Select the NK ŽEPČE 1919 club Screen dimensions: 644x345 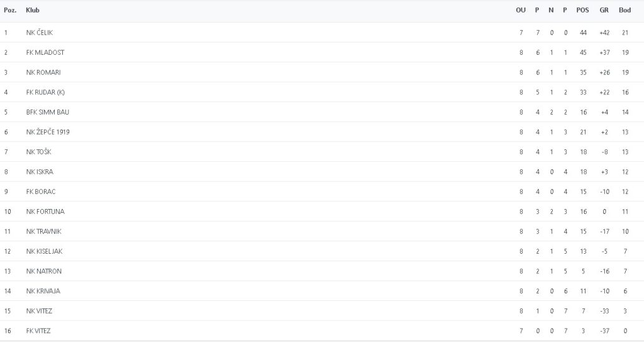point(48,132)
